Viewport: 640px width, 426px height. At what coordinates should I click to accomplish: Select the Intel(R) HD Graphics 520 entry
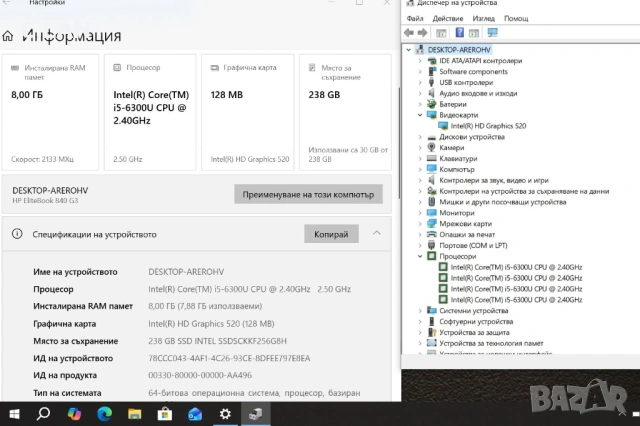pyautogui.click(x=488, y=126)
